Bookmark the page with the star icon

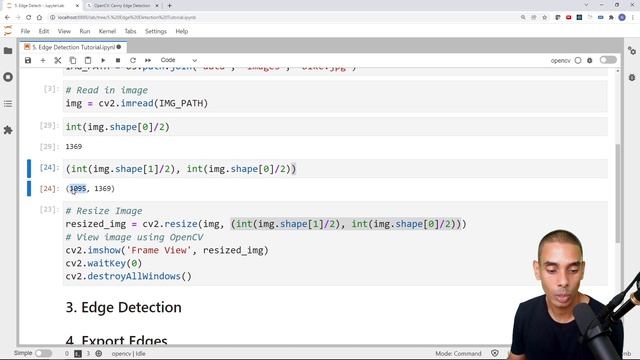point(544,18)
